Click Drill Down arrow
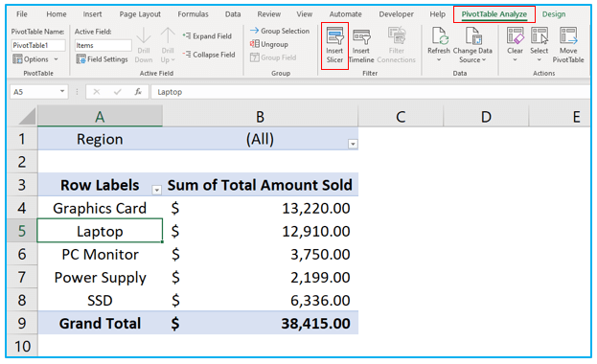 point(144,35)
